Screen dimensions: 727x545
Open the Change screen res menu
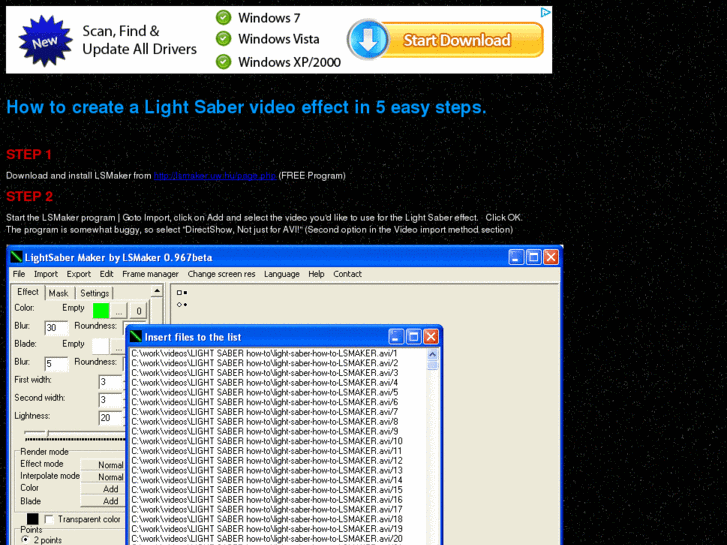221,274
